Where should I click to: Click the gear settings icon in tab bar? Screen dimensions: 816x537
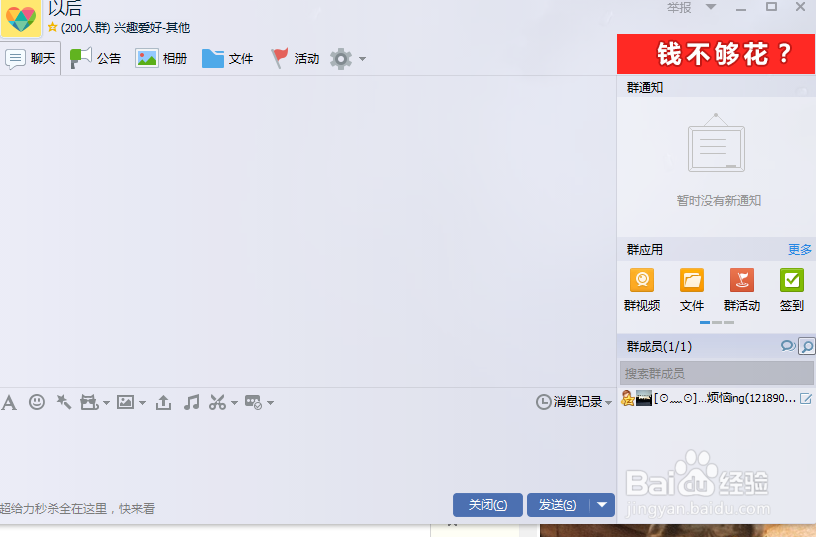pyautogui.click(x=341, y=59)
